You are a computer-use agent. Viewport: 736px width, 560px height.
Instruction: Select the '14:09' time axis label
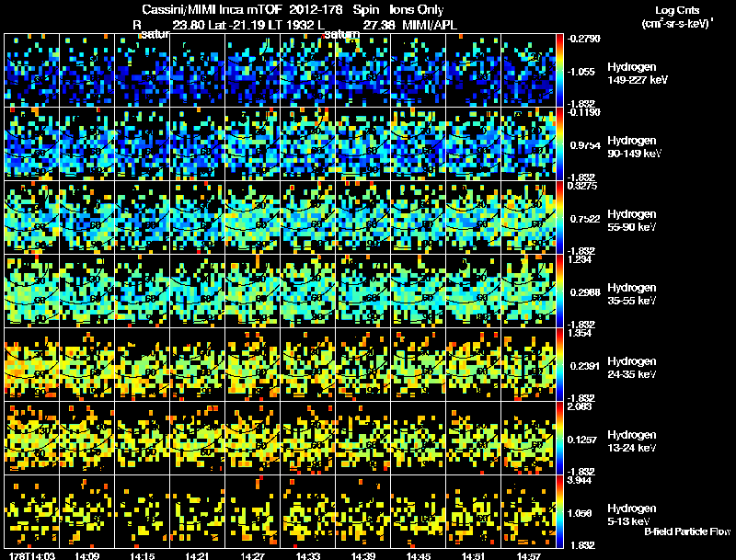click(86, 555)
